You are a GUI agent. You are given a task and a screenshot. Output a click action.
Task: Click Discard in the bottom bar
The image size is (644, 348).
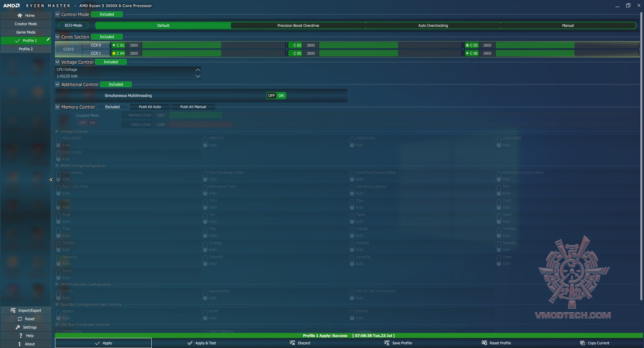tap(300, 343)
